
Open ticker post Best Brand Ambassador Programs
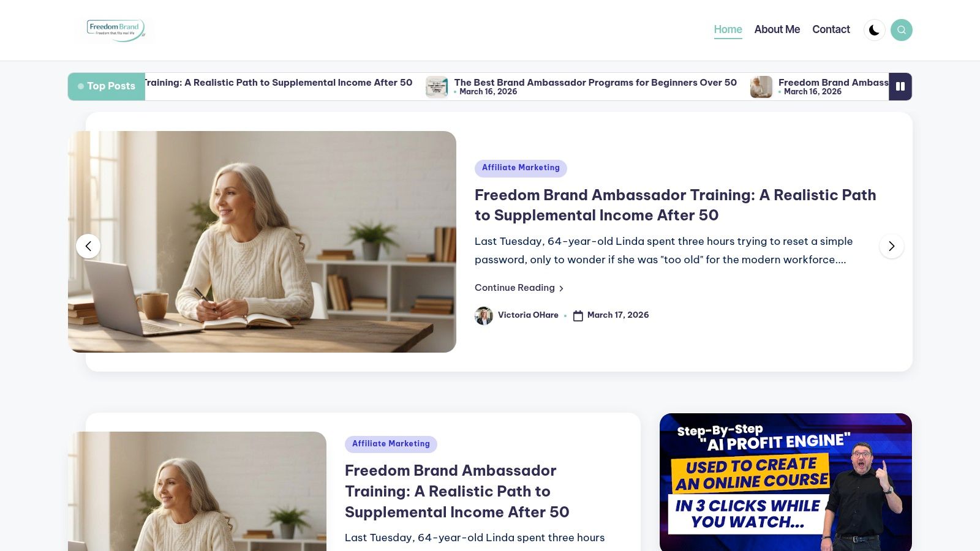[595, 83]
